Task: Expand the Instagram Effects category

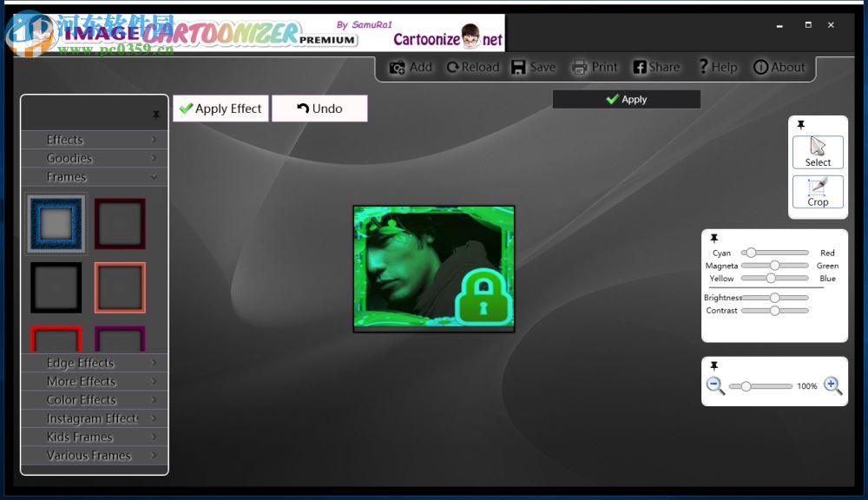Action: click(95, 418)
